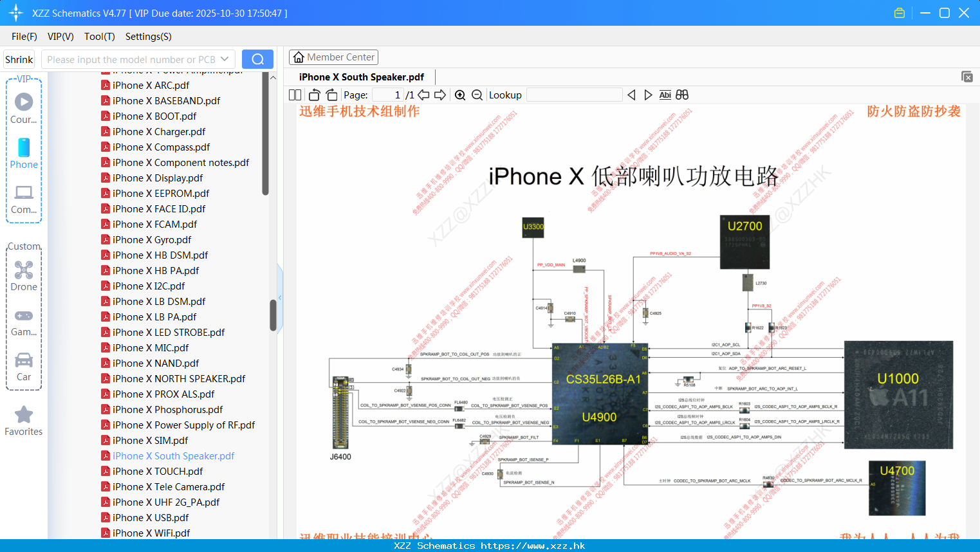980x552 pixels.
Task: Click the blue search button
Action: tap(257, 59)
